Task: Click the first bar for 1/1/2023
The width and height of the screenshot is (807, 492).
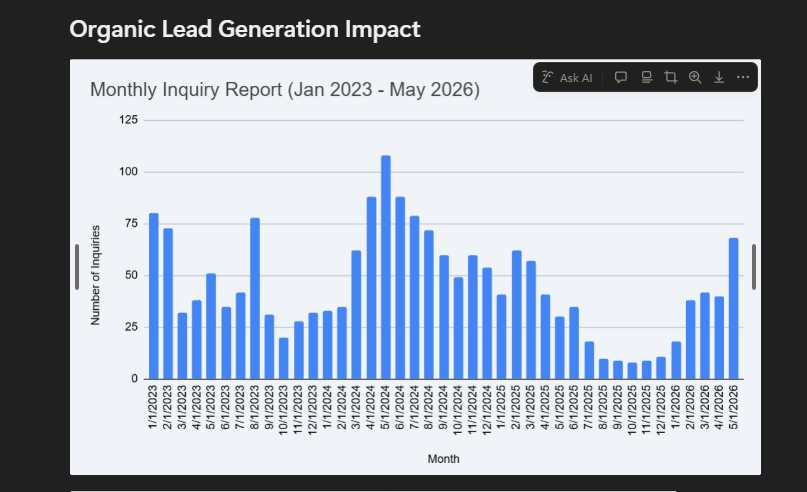Action: (153, 296)
